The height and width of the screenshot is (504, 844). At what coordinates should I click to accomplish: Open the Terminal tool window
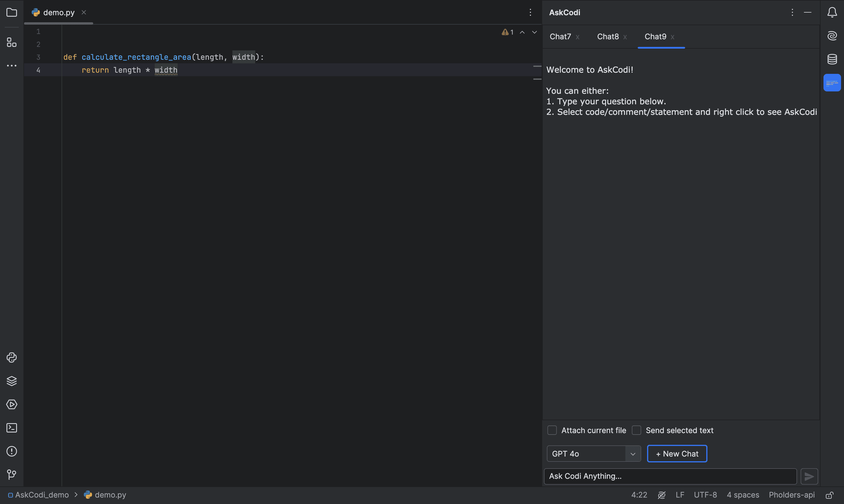(x=11, y=428)
